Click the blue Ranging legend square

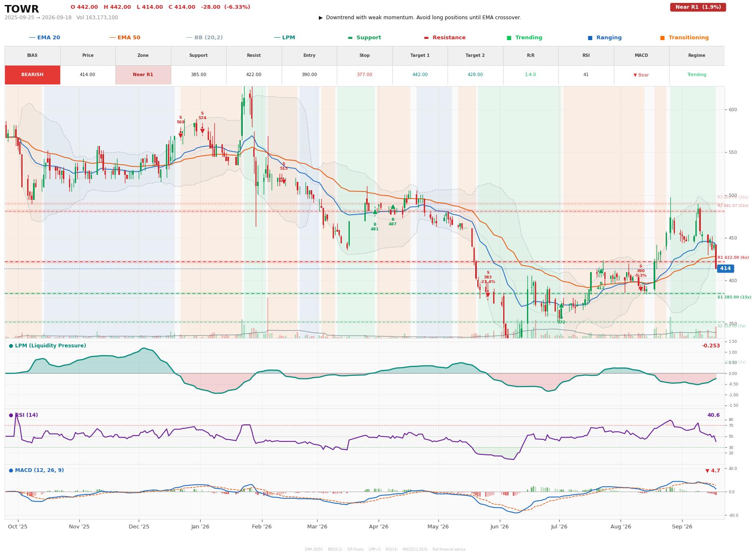(x=590, y=38)
